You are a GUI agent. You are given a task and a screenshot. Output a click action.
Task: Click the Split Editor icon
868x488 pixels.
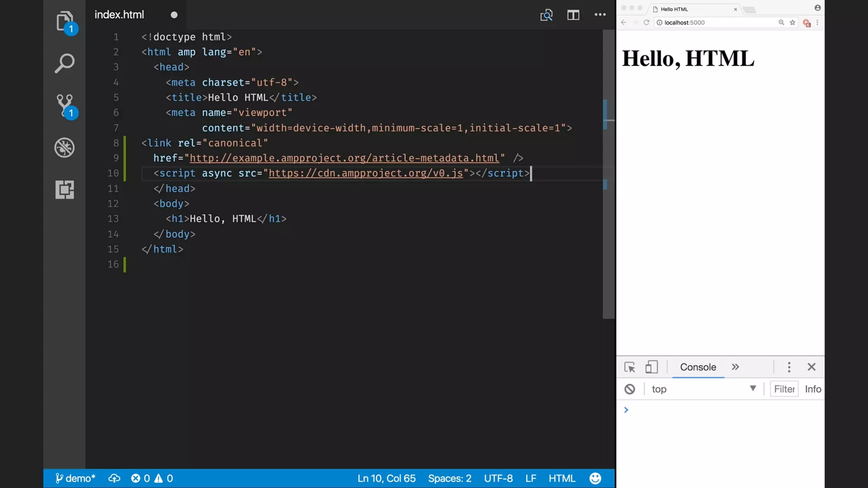pyautogui.click(x=573, y=15)
